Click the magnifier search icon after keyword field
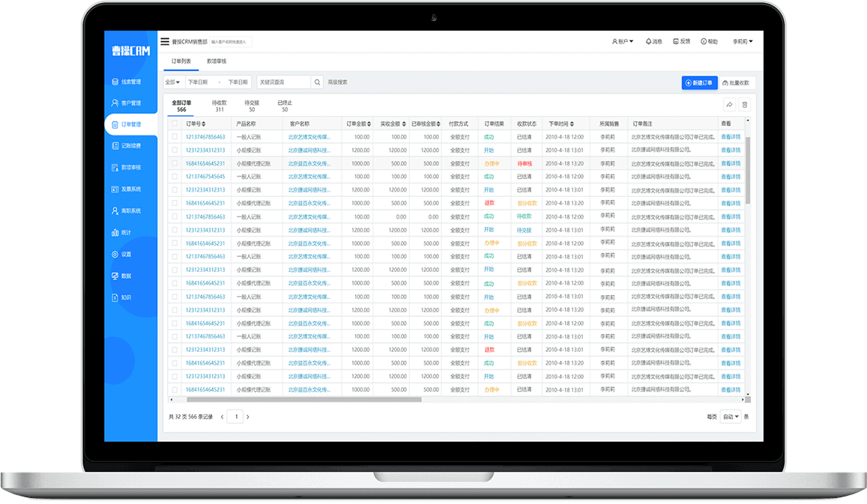 click(x=318, y=82)
